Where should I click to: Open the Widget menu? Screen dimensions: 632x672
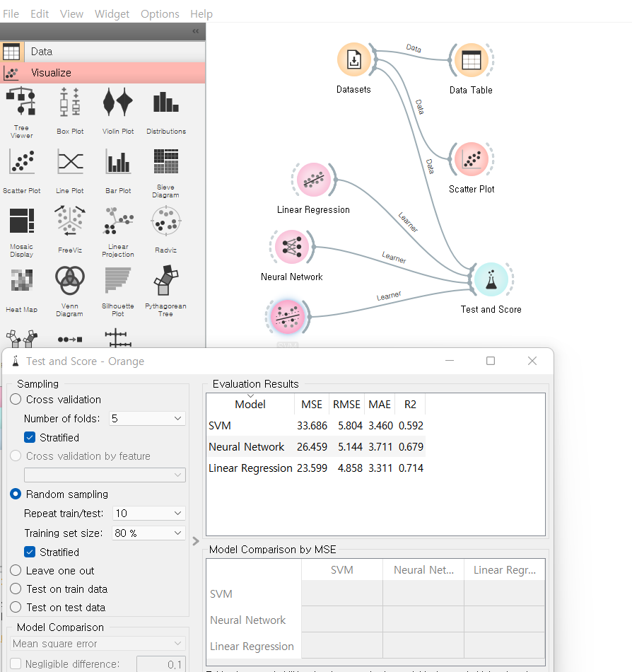point(112,14)
